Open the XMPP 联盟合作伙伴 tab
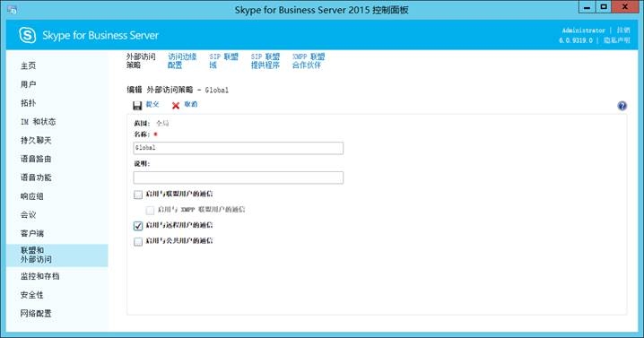 point(309,61)
